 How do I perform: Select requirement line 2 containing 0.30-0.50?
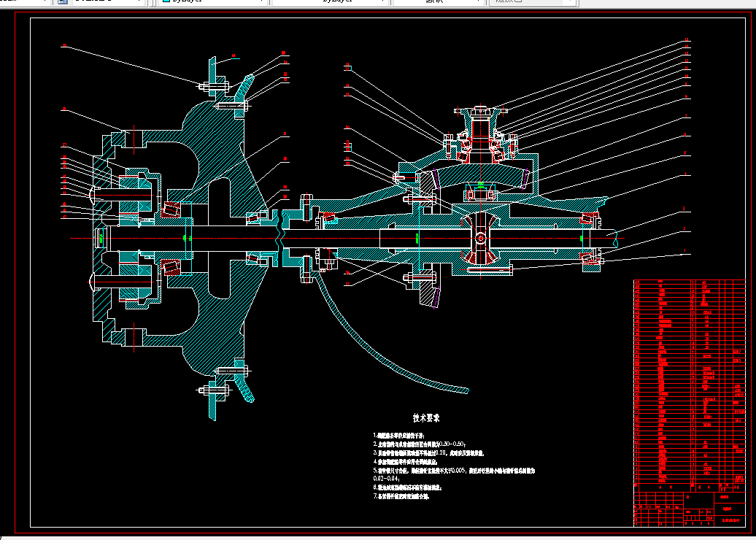pyautogui.click(x=420, y=444)
